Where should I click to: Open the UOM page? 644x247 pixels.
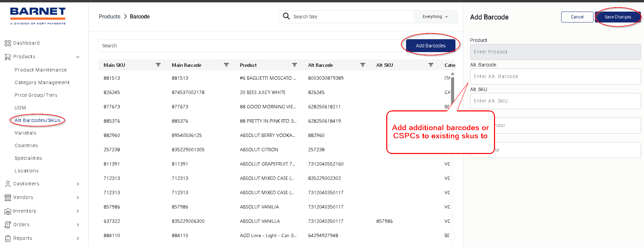[x=20, y=108]
